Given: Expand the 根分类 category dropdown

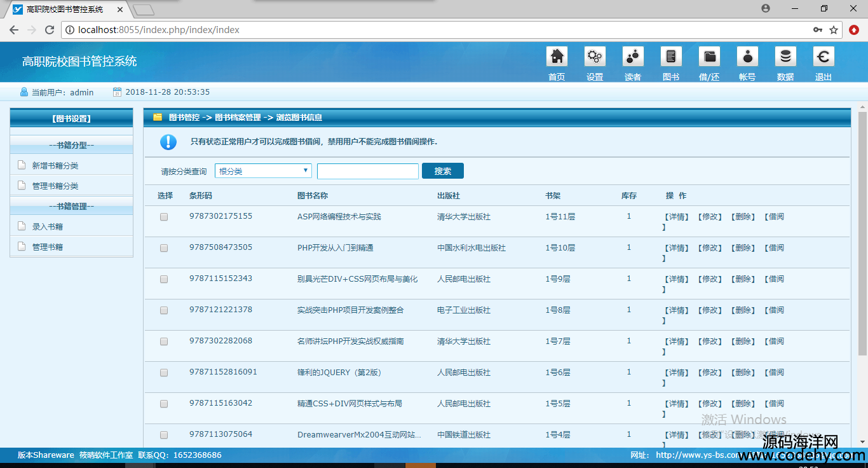Looking at the screenshot, I should tap(263, 171).
